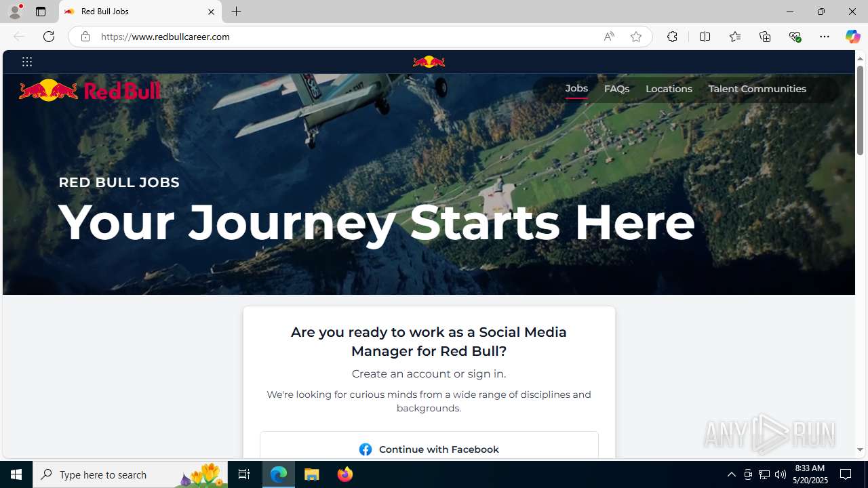This screenshot has width=868, height=488.
Task: Open File Explorer from taskbar
Action: (312, 474)
